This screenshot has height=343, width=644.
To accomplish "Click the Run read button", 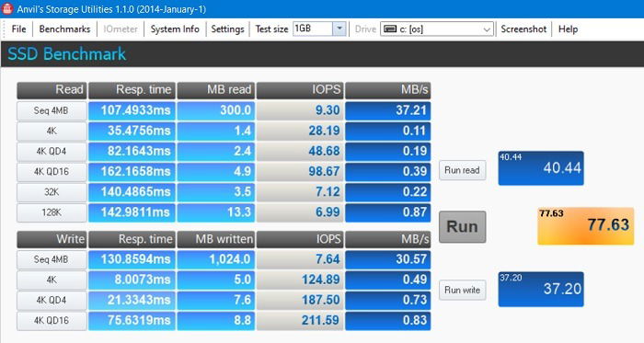I will click(463, 170).
